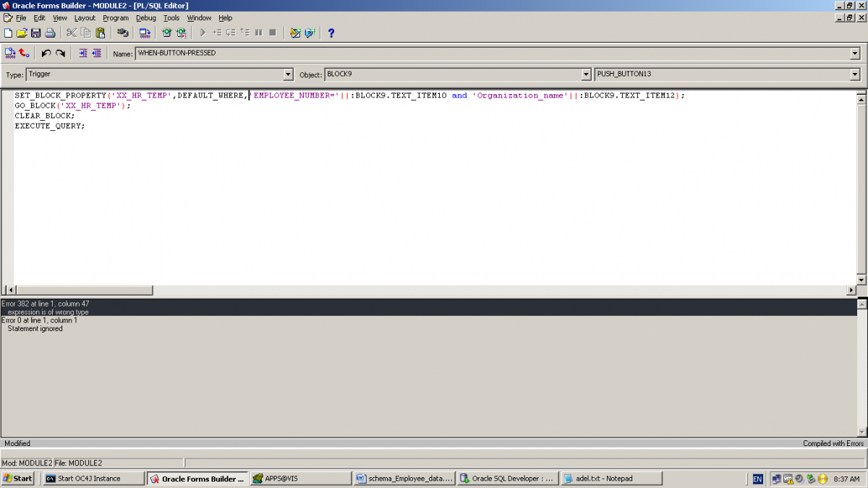This screenshot has height=488, width=868.
Task: Redo the last edit
Action: tap(61, 53)
